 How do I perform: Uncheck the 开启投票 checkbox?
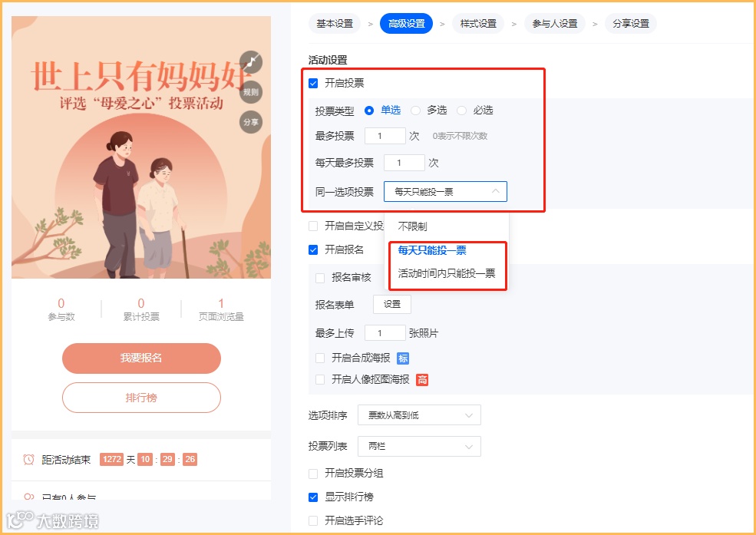click(313, 84)
